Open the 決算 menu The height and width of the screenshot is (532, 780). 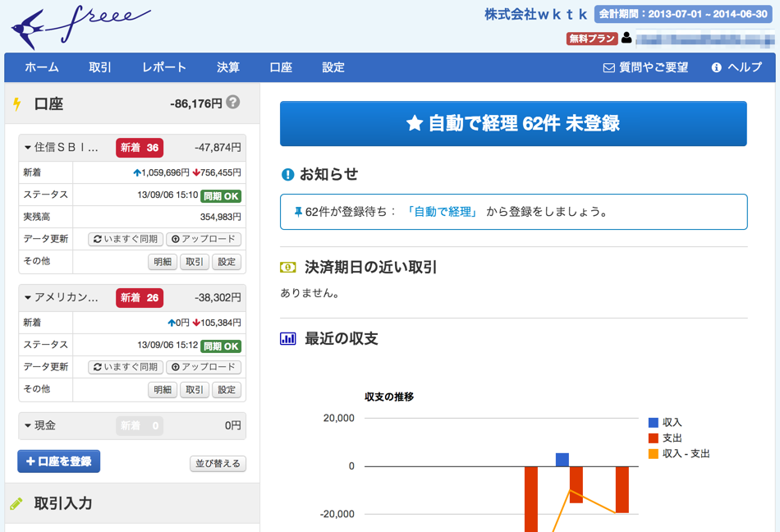(x=228, y=67)
